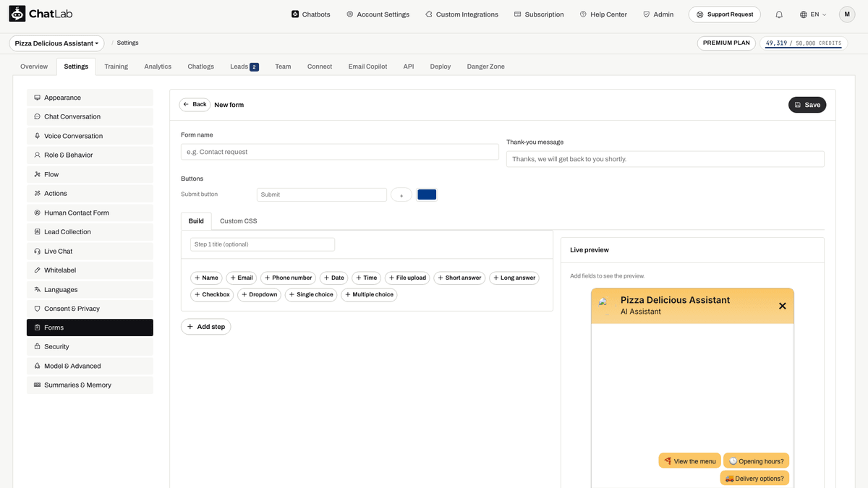
Task: Switch to Chatlogs tab
Action: click(x=200, y=67)
